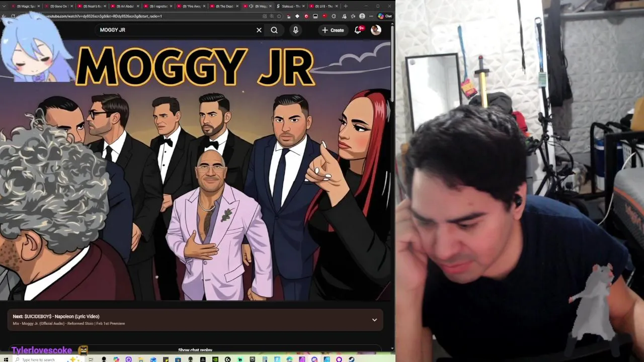Close the Moggy browser tab

(x=270, y=6)
